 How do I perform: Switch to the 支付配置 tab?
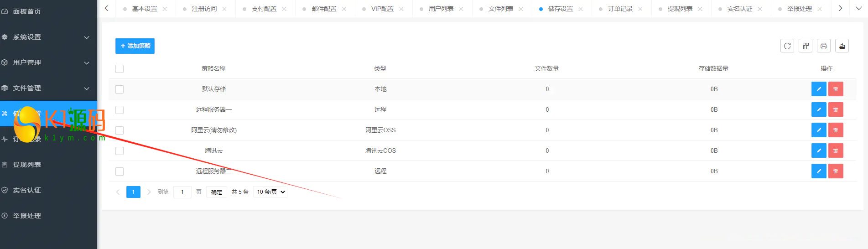264,9
